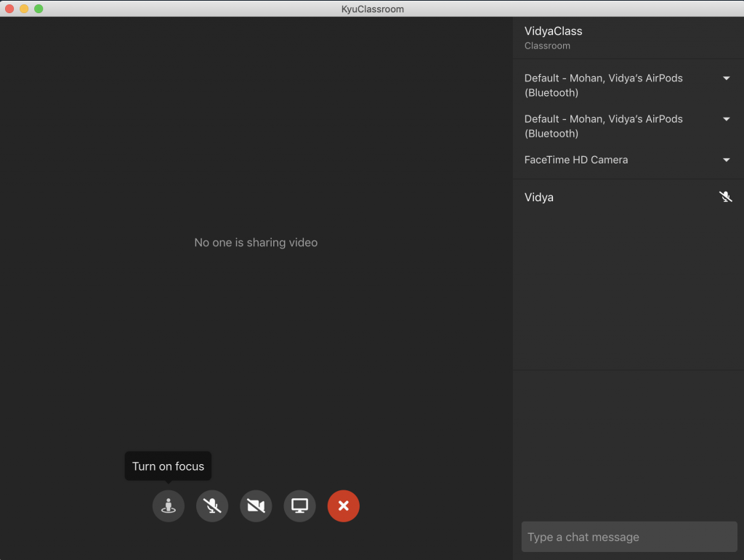Start screen sharing
This screenshot has height=560, width=744.
299,506
